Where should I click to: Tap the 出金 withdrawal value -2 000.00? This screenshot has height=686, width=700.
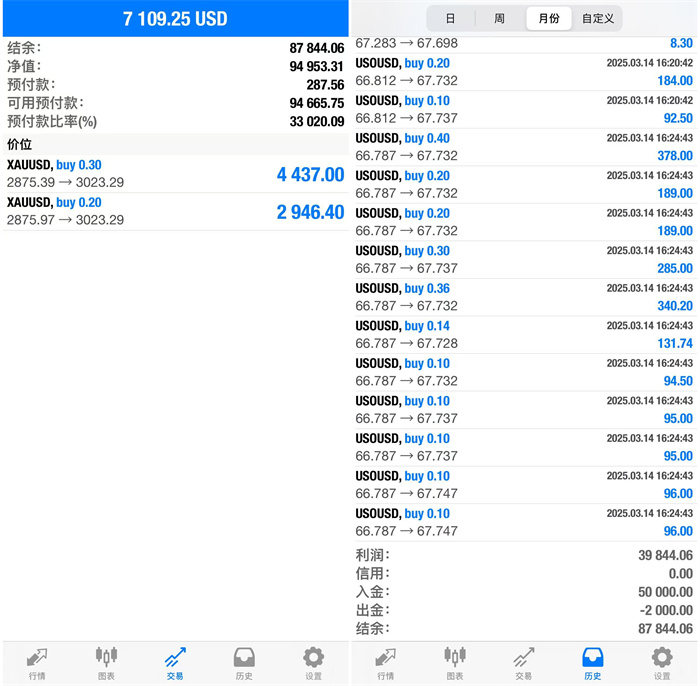(666, 610)
